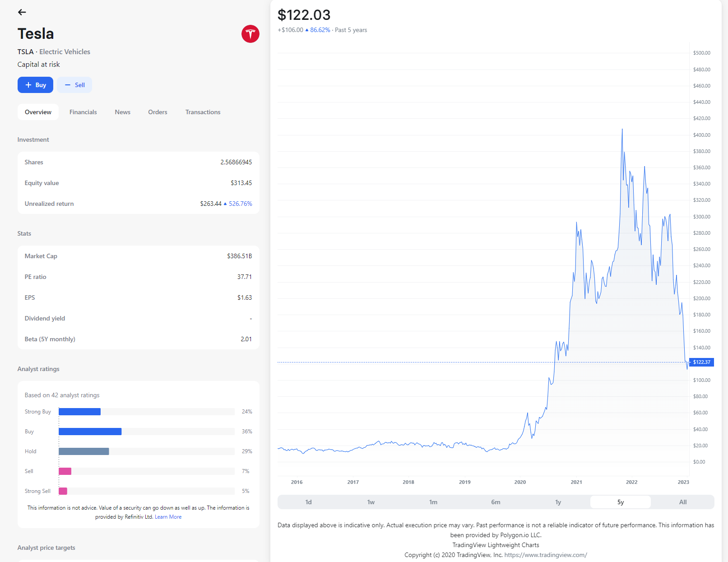This screenshot has width=728, height=562.
Task: Open the Learn More link
Action: [x=168, y=517]
